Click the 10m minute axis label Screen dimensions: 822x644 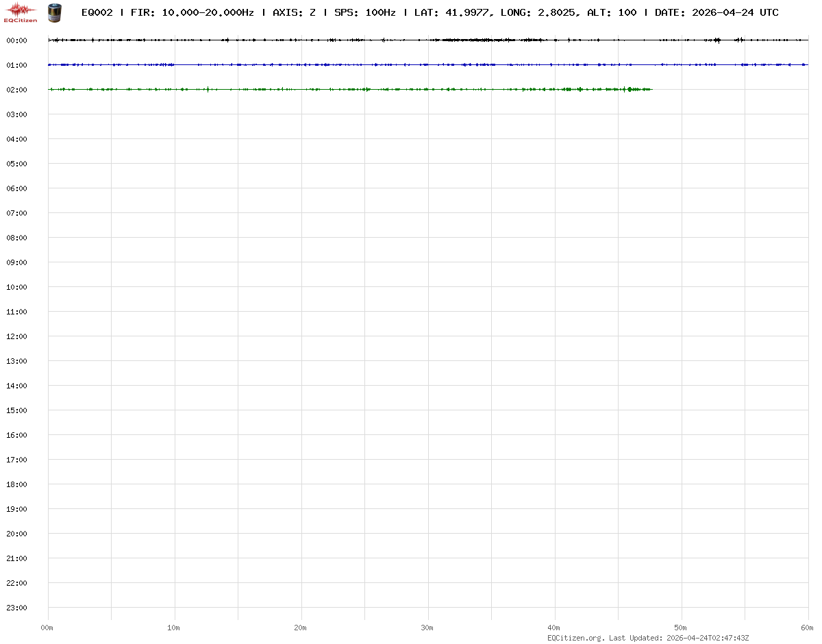(x=174, y=628)
